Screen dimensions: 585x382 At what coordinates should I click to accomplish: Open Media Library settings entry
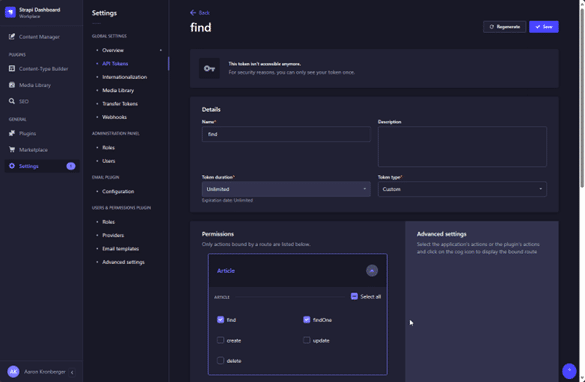click(118, 90)
